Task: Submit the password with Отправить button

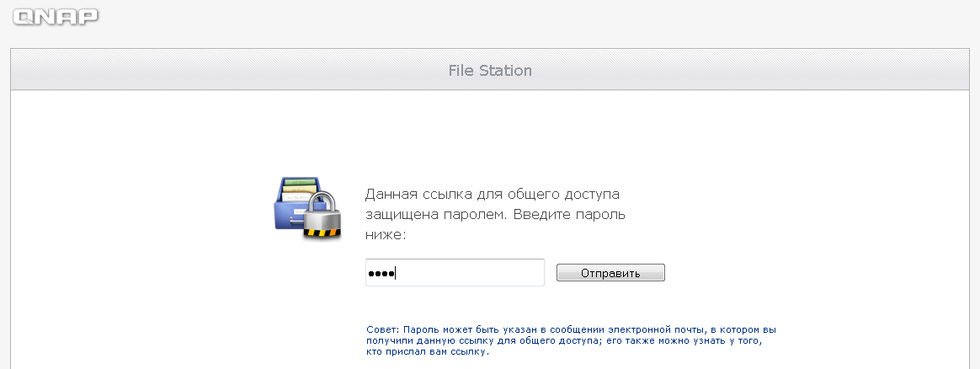Action: pos(610,273)
